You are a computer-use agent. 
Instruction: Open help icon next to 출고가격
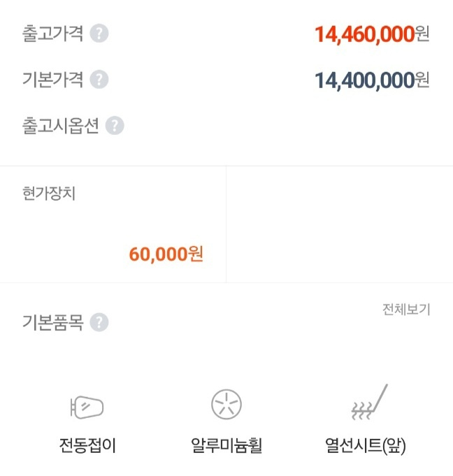coord(99,34)
